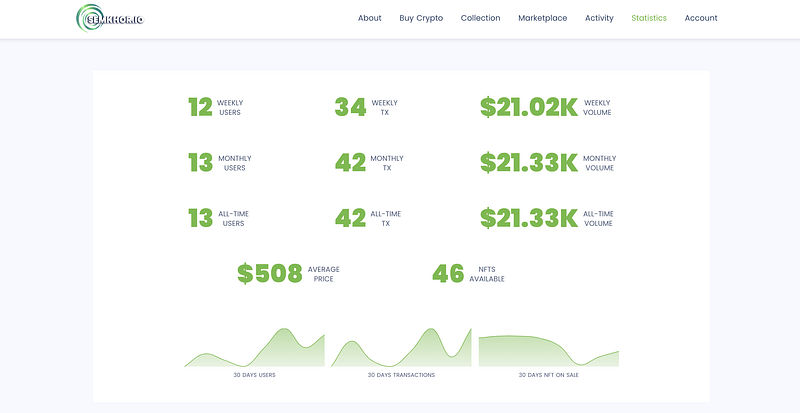The height and width of the screenshot is (413, 800).
Task: Select the 42 monthly TX stat
Action: (x=350, y=163)
